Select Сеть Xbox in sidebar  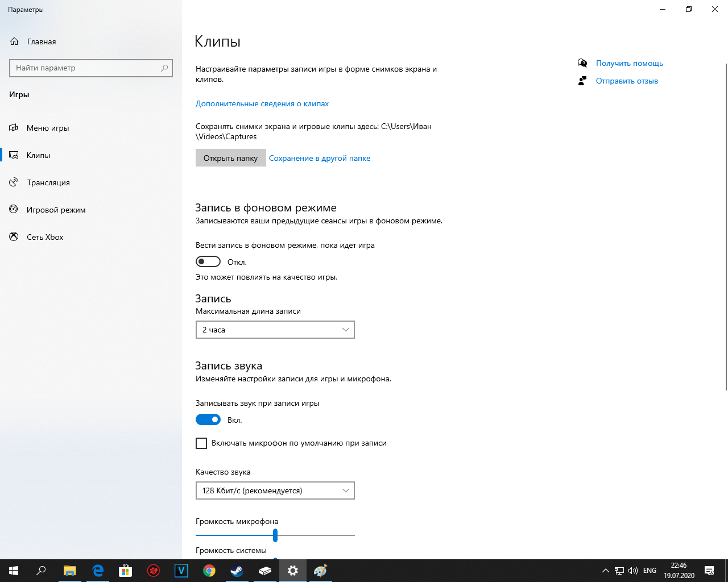point(45,237)
